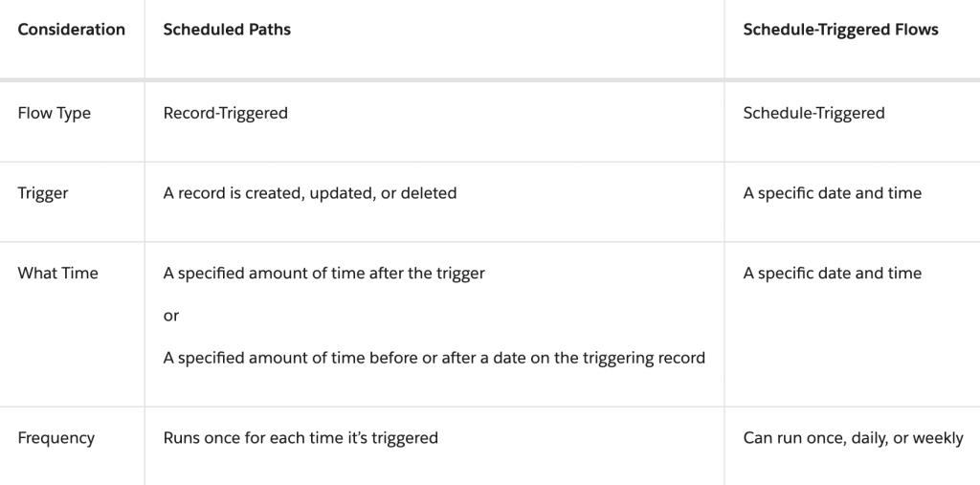Click the Consideration column header
The image size is (980, 485).
click(x=71, y=30)
